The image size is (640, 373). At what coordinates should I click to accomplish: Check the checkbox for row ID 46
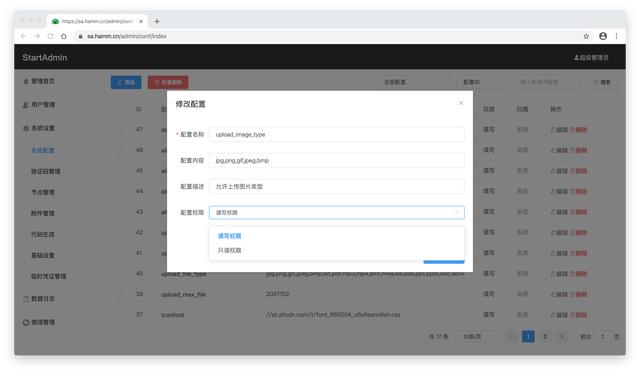coord(119,150)
